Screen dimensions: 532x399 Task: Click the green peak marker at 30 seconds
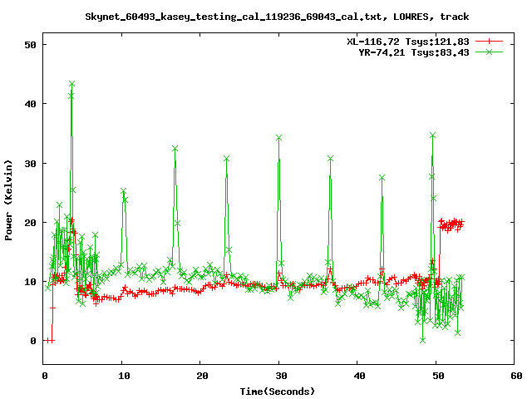coord(279,137)
